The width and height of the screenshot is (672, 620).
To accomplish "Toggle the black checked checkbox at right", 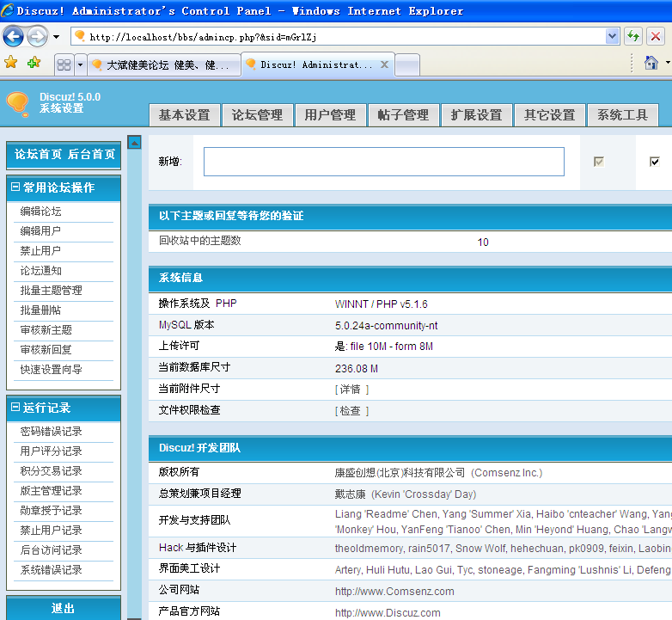I will (x=655, y=162).
